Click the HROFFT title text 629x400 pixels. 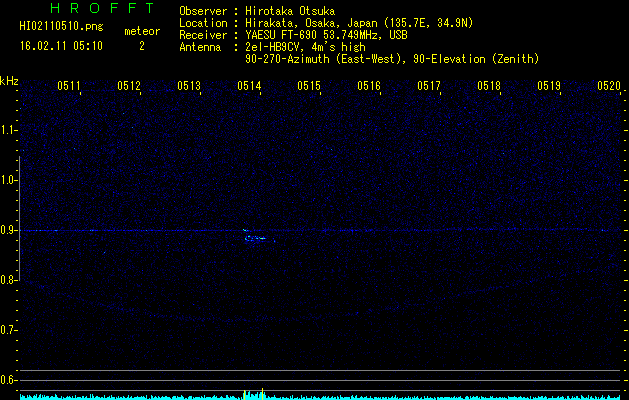point(102,8)
